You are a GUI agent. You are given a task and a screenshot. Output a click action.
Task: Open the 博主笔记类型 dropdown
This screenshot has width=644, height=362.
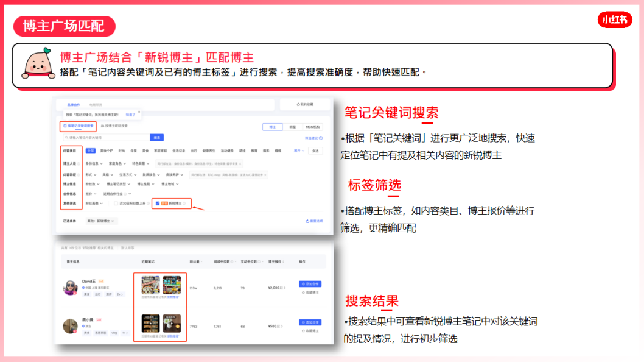pyautogui.click(x=118, y=184)
